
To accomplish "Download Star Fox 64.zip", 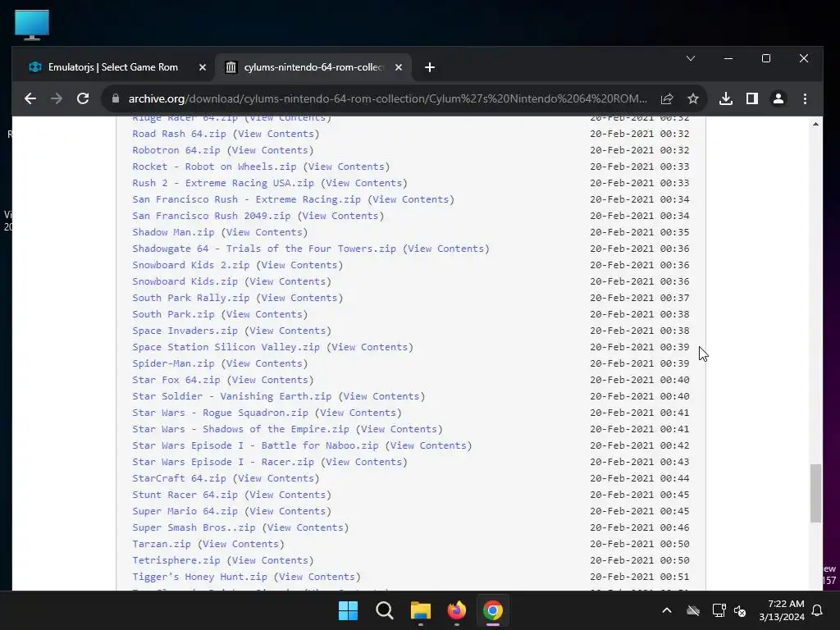I will [x=176, y=380].
